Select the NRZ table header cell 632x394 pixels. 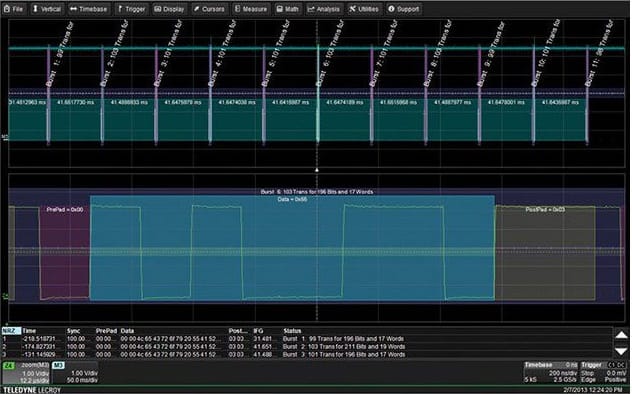pos(11,331)
